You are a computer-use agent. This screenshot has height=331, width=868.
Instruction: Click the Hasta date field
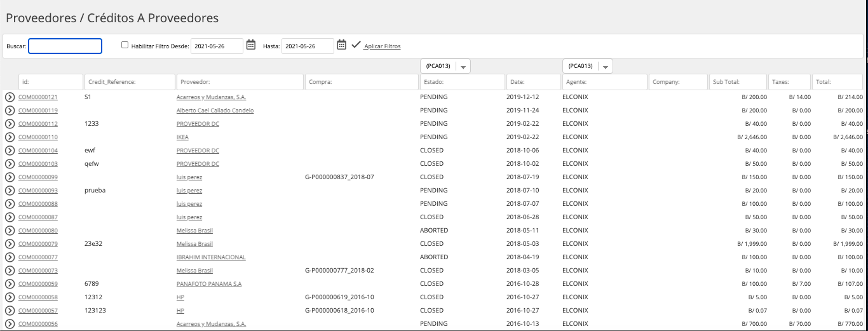(x=308, y=46)
